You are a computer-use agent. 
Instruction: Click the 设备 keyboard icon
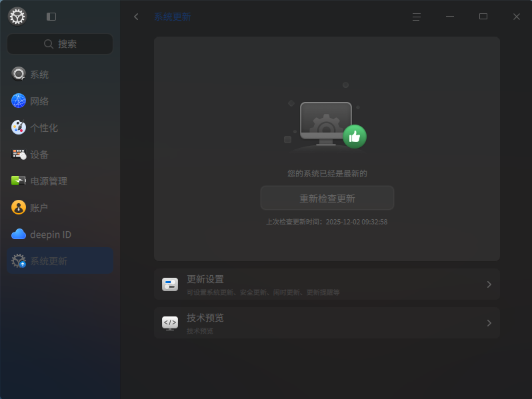coord(18,155)
